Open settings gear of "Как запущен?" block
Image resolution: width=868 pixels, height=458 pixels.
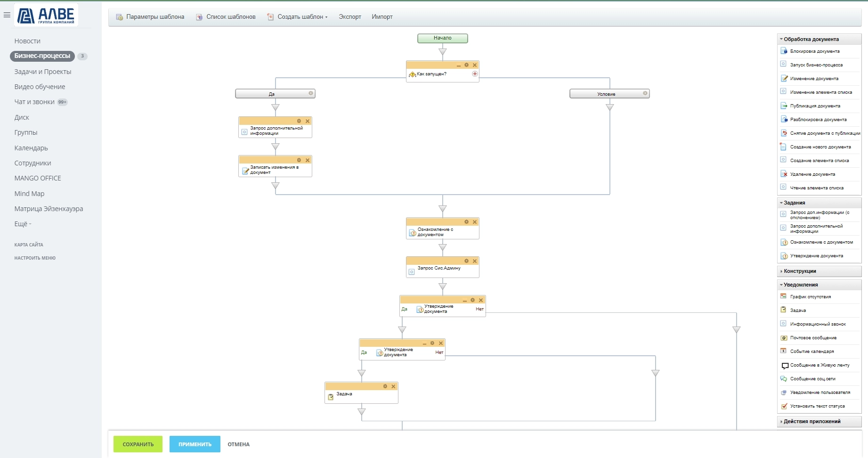pyautogui.click(x=466, y=65)
